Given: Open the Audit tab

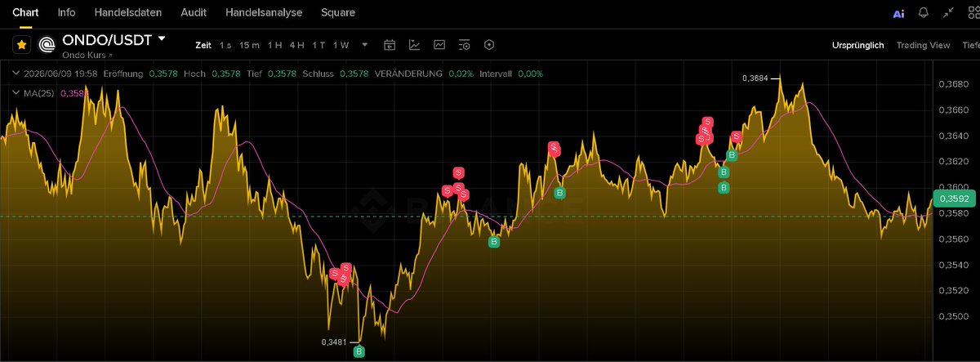Looking at the screenshot, I should pyautogui.click(x=194, y=13).
